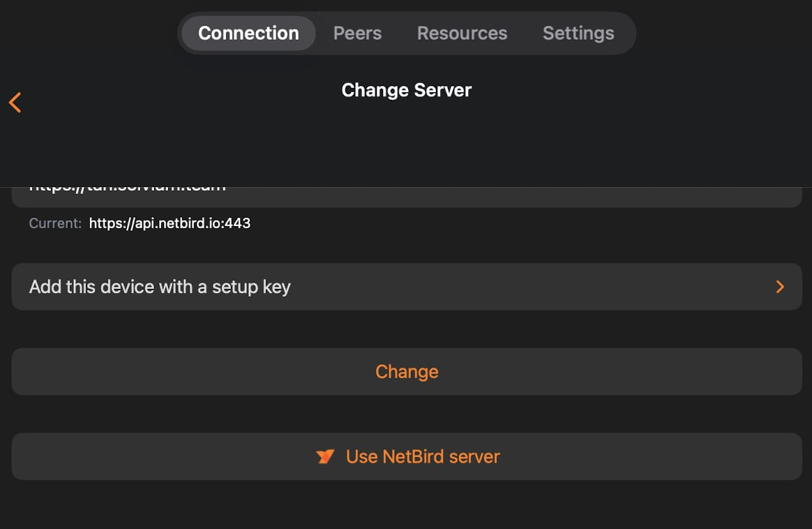812x529 pixels.
Task: Click the orange Change button
Action: [407, 371]
